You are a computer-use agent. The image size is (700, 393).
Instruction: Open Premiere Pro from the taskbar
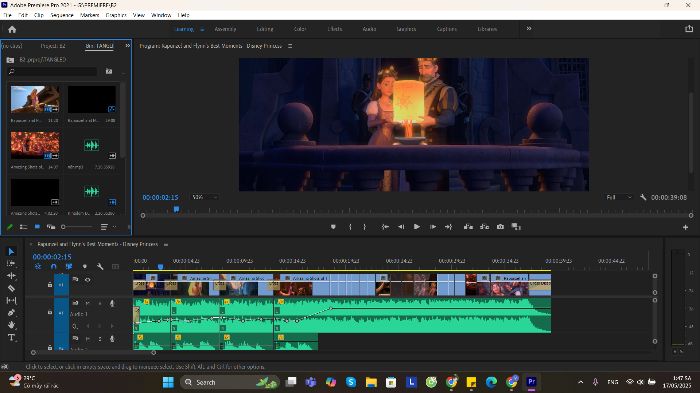tap(531, 382)
